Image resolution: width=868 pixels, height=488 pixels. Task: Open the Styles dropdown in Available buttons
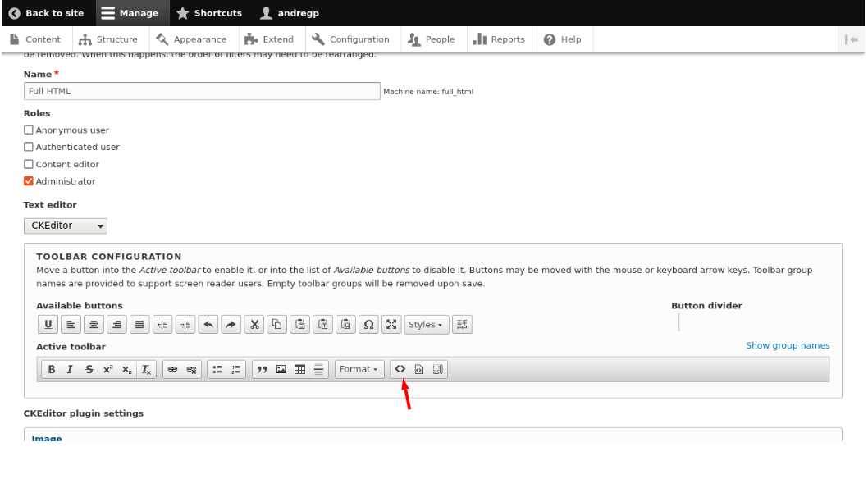click(x=426, y=324)
